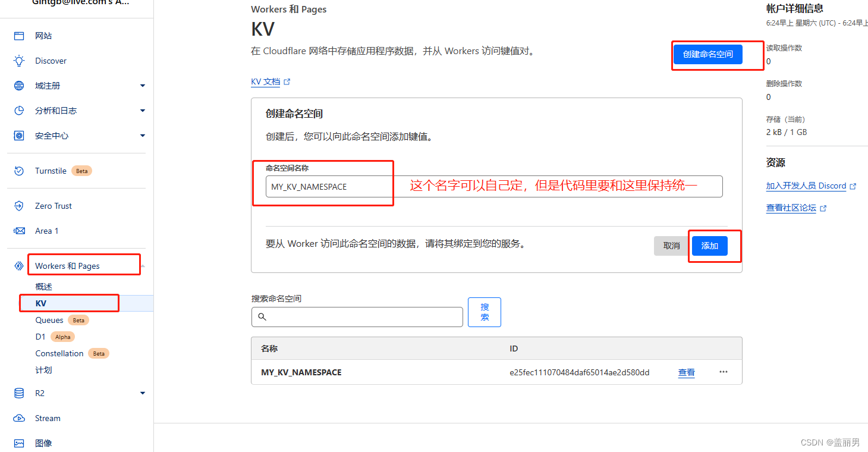868x452 pixels.
Task: Open 查看社区论坛 link
Action: pos(791,208)
